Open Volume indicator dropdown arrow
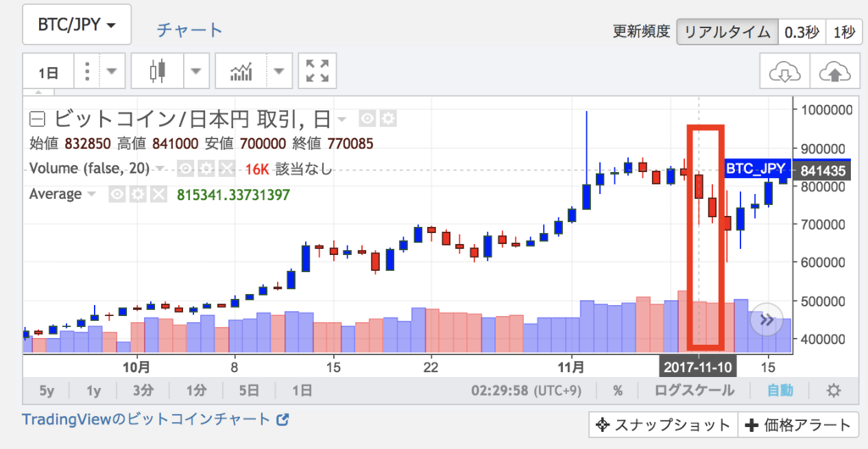The height and width of the screenshot is (449, 868). 160,169
